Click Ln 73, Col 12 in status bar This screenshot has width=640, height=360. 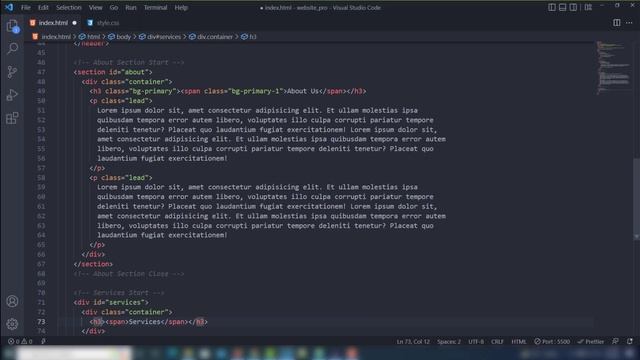413,342
